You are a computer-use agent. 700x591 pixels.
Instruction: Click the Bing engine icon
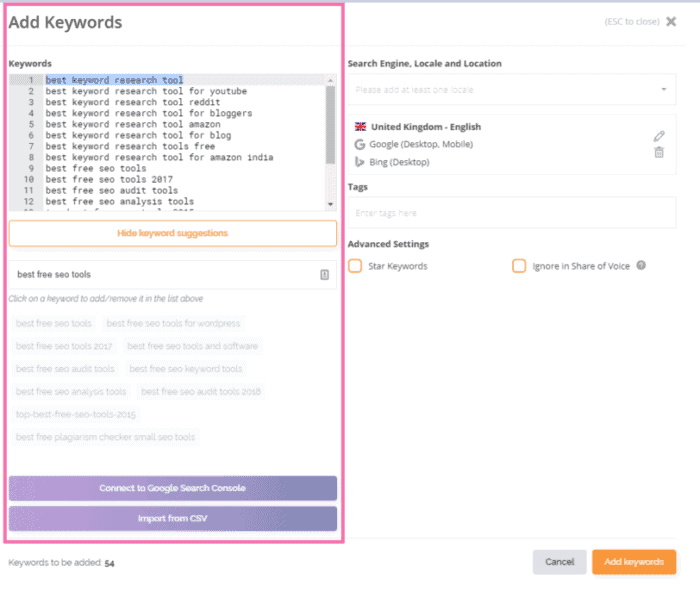click(359, 162)
